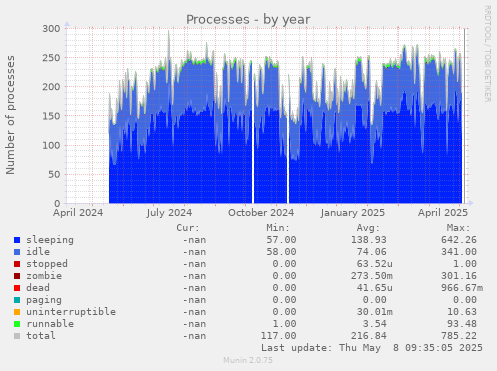Click the "Last update" timestamp text
Screen dimensions: 497x371
click(372, 348)
